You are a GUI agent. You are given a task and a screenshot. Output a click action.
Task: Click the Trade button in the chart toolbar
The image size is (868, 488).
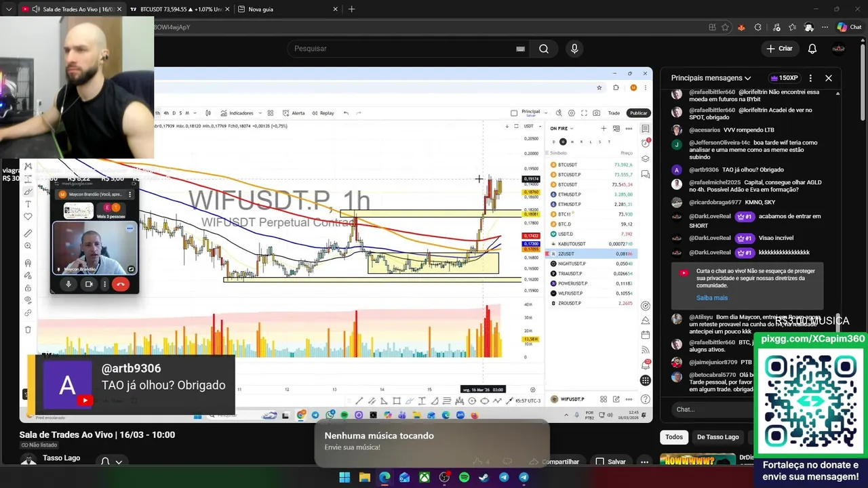click(x=614, y=113)
